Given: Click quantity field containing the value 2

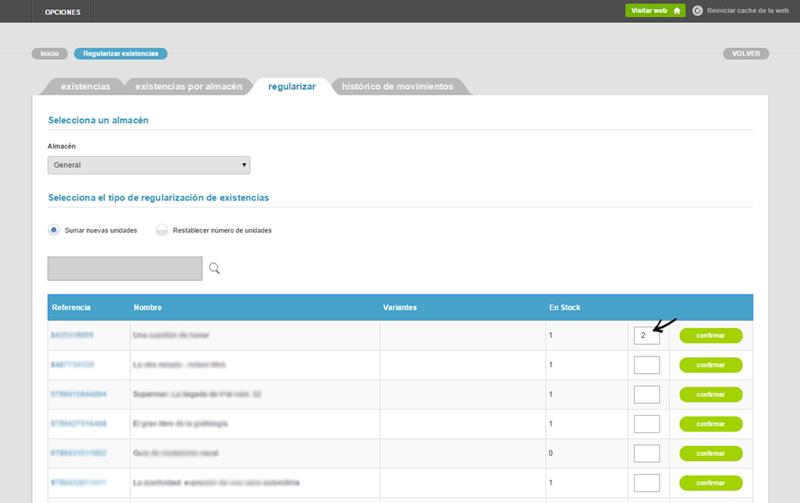Looking at the screenshot, I should pyautogui.click(x=646, y=335).
